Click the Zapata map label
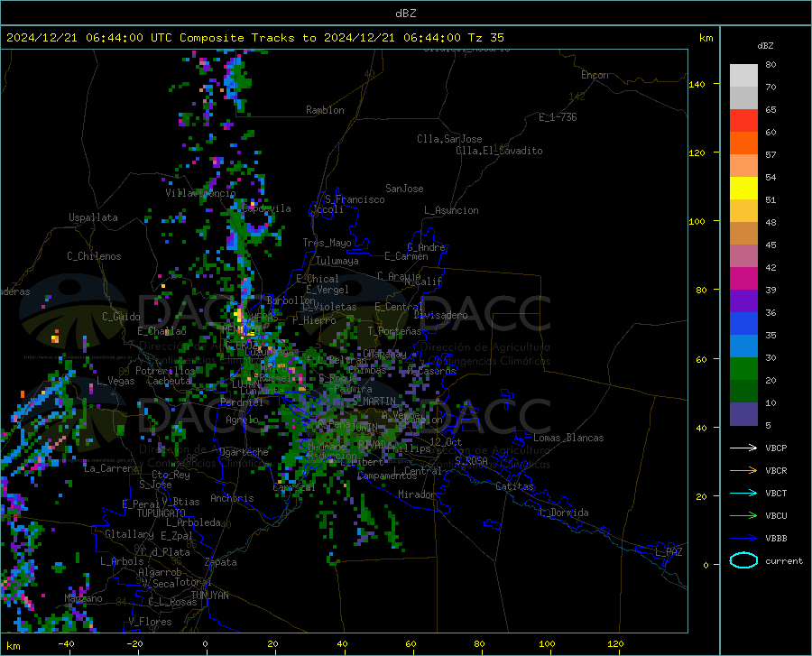812x656 pixels. (221, 562)
